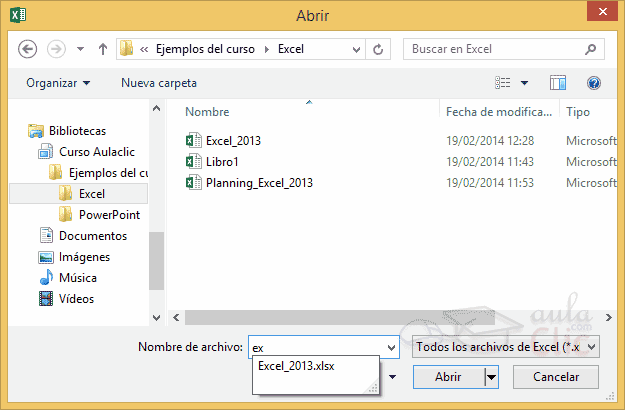The height and width of the screenshot is (410, 625).
Task: Sort files by the Nombre column
Action: click(x=208, y=112)
